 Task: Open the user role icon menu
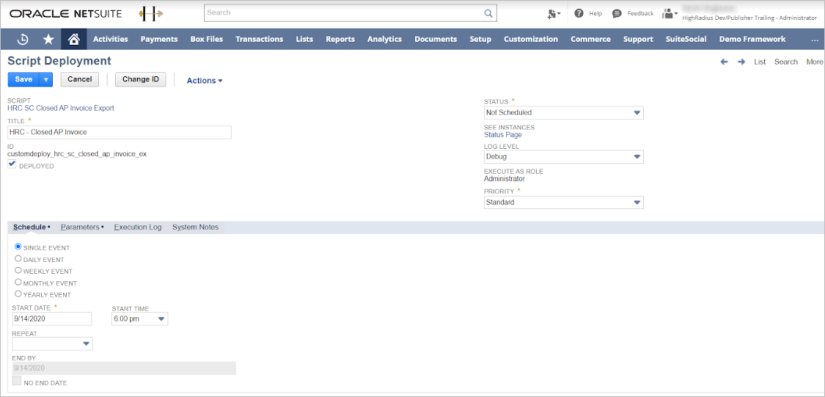click(669, 14)
